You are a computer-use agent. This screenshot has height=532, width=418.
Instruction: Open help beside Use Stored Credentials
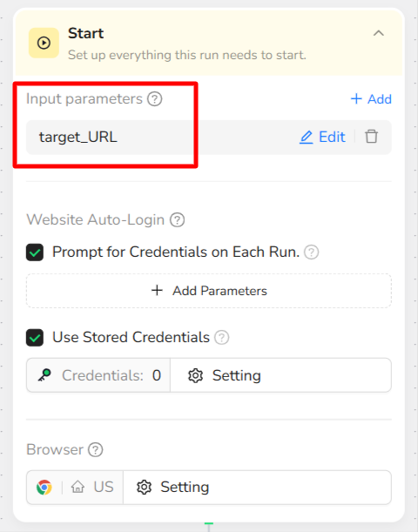click(x=221, y=338)
